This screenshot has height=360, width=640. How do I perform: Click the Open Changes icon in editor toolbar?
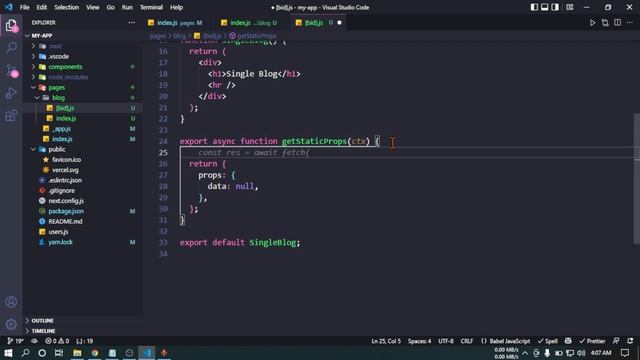click(605, 23)
